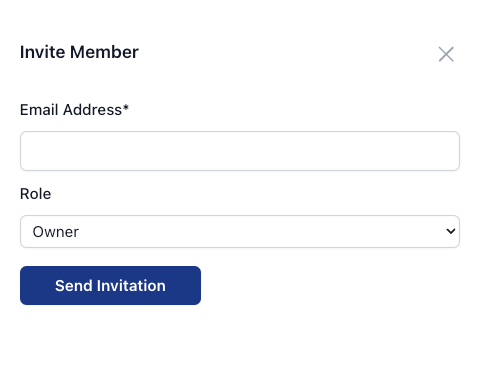The image size is (479, 373).
Task: Click the required asterisk after Email Address
Action: click(126, 107)
